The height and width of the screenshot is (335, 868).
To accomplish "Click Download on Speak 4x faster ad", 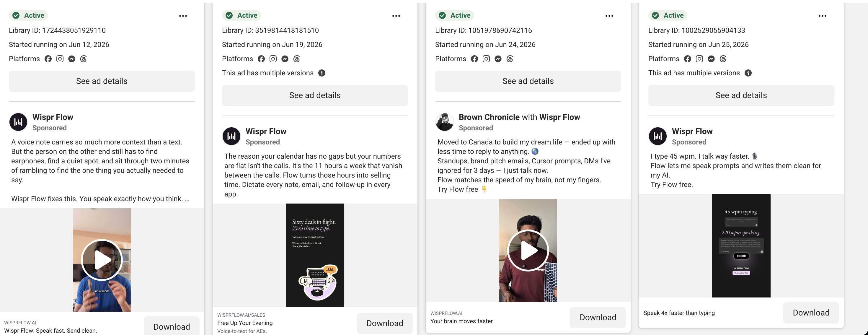I will (811, 313).
